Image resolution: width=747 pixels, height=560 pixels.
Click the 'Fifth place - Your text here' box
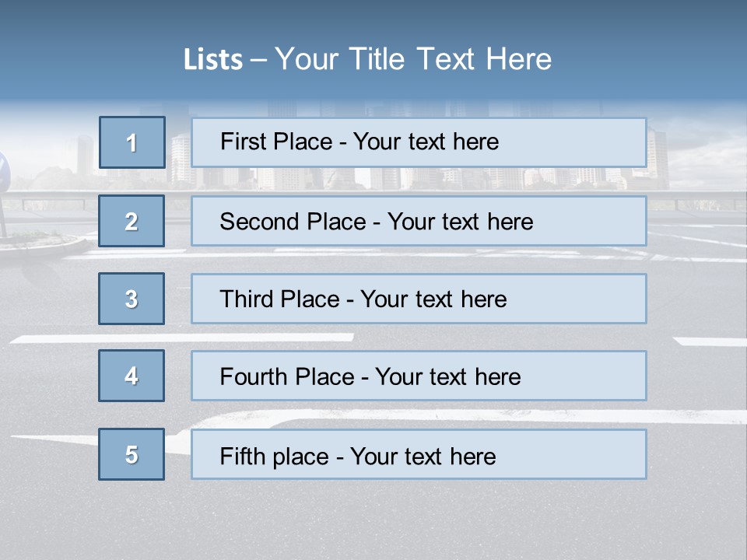coord(419,454)
